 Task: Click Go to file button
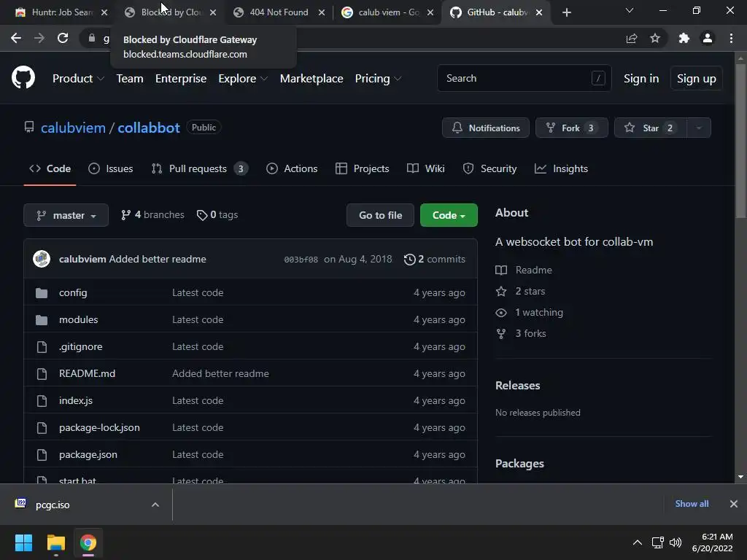point(380,215)
